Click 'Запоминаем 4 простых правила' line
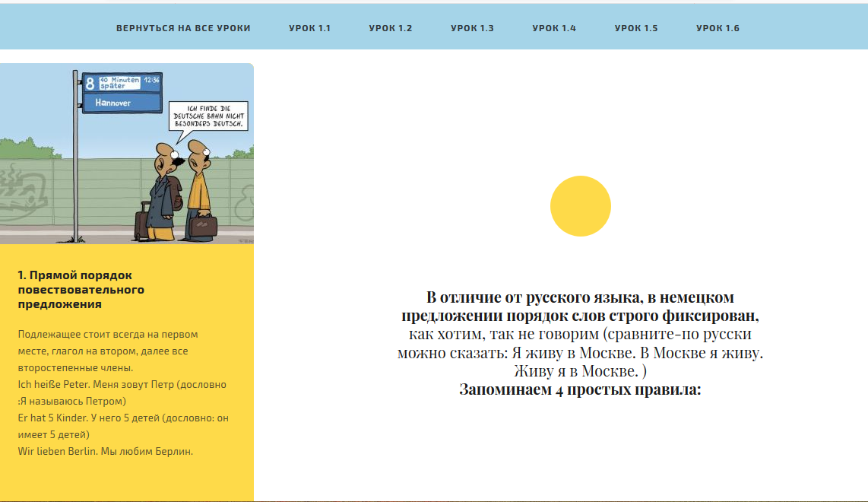 (579, 390)
